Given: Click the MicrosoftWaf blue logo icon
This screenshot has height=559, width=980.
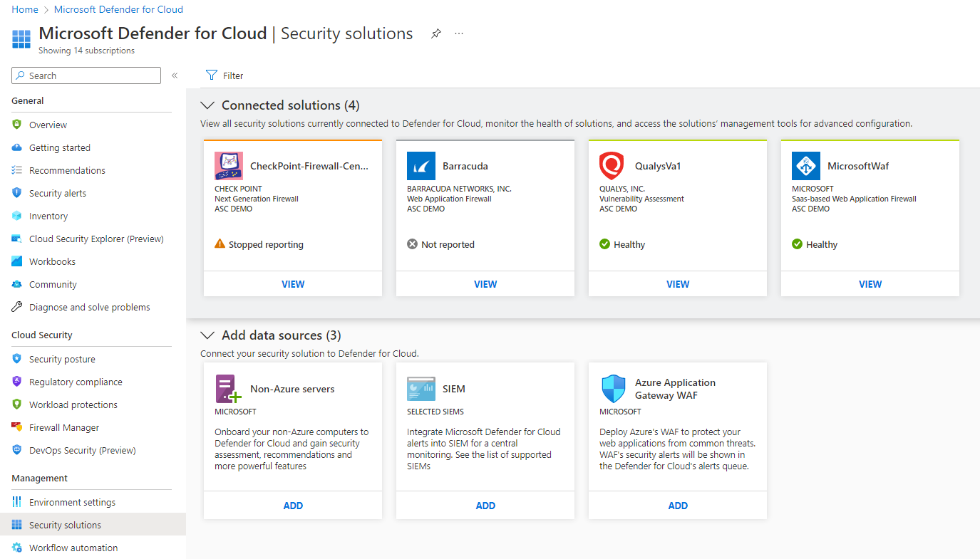Looking at the screenshot, I should tap(805, 166).
